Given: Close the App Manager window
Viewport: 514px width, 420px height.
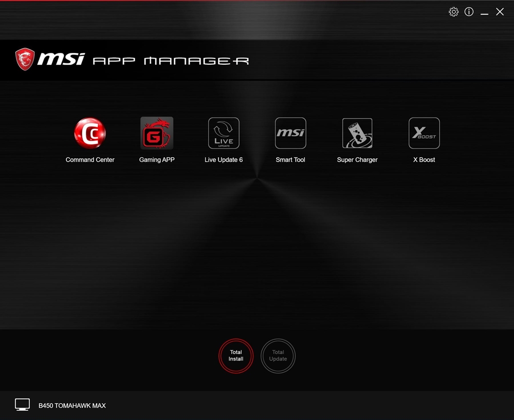Looking at the screenshot, I should pyautogui.click(x=500, y=12).
